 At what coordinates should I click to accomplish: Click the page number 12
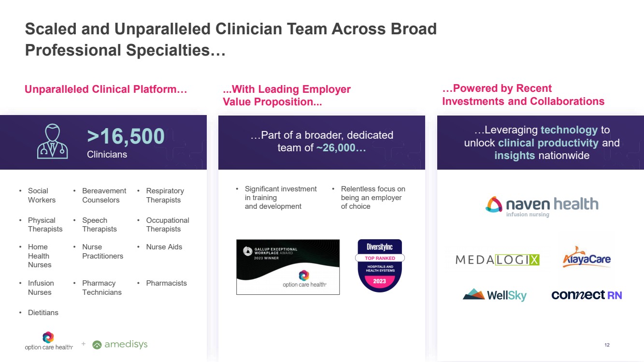click(x=607, y=345)
